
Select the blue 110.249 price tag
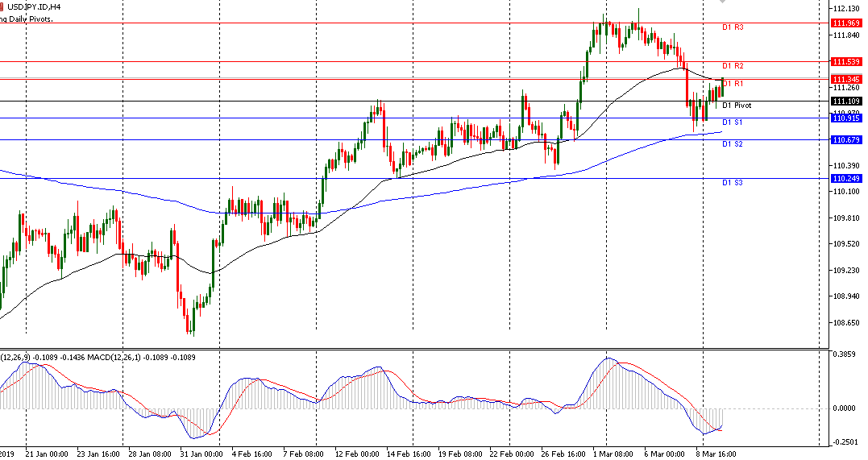tap(846, 179)
